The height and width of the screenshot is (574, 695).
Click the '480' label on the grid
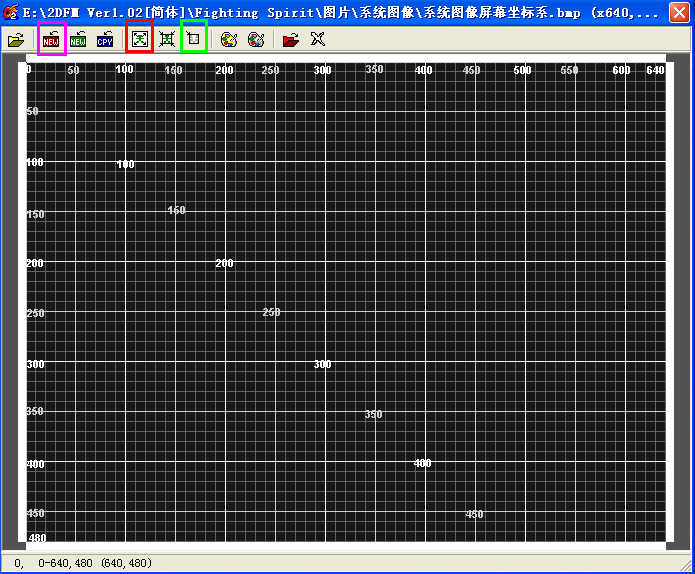[x=37, y=538]
